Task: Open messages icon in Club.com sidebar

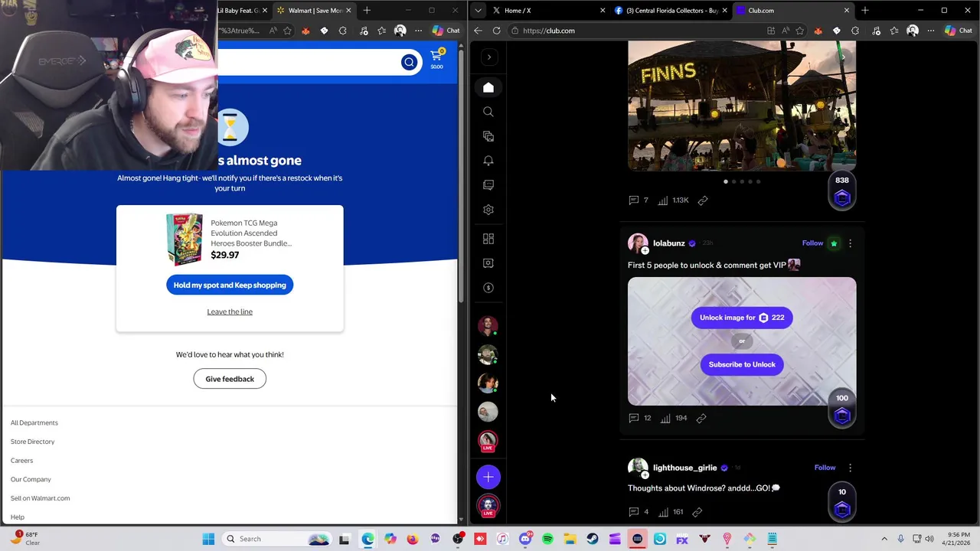Action: click(488, 185)
